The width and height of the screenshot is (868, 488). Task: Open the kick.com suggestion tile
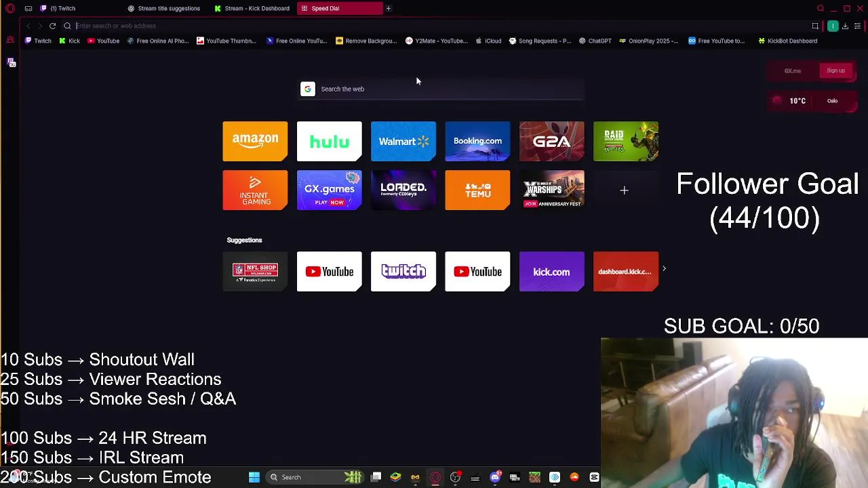click(x=551, y=271)
